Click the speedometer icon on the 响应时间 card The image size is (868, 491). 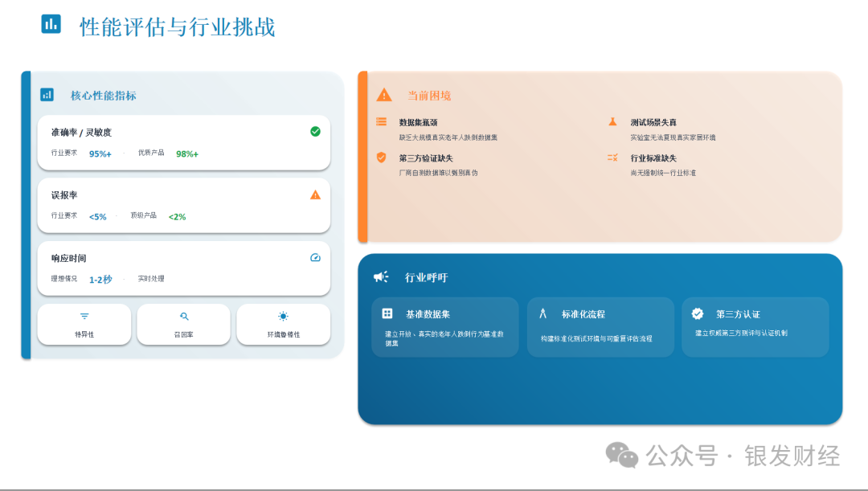point(315,258)
